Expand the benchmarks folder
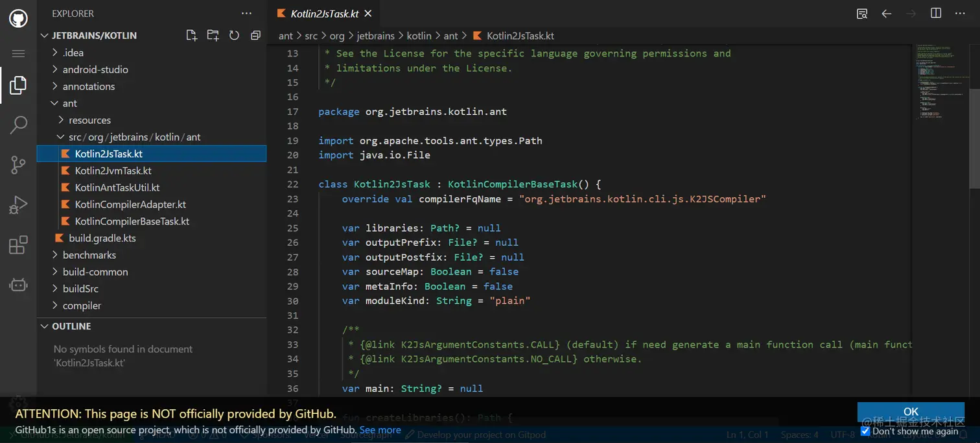Viewport: 980px width, 443px height. point(89,255)
